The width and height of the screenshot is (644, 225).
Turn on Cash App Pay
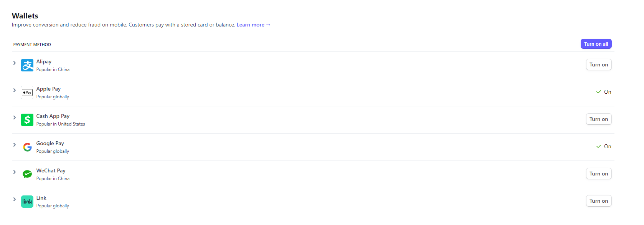tap(598, 119)
